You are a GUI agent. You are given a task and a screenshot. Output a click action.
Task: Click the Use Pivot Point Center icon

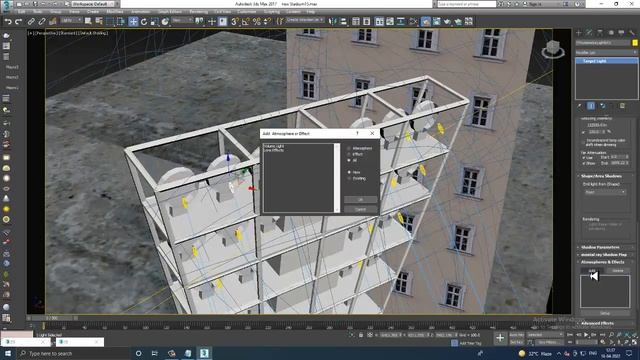coord(200,21)
